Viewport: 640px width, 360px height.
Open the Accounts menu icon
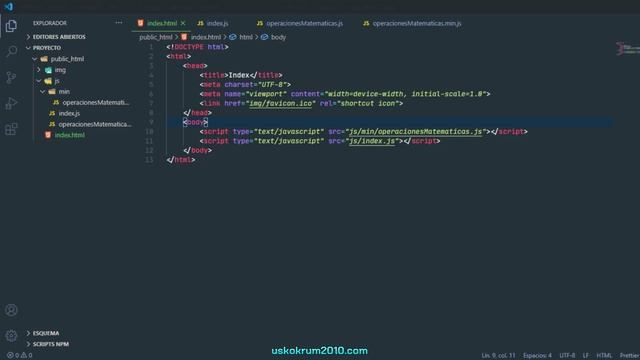point(11,310)
